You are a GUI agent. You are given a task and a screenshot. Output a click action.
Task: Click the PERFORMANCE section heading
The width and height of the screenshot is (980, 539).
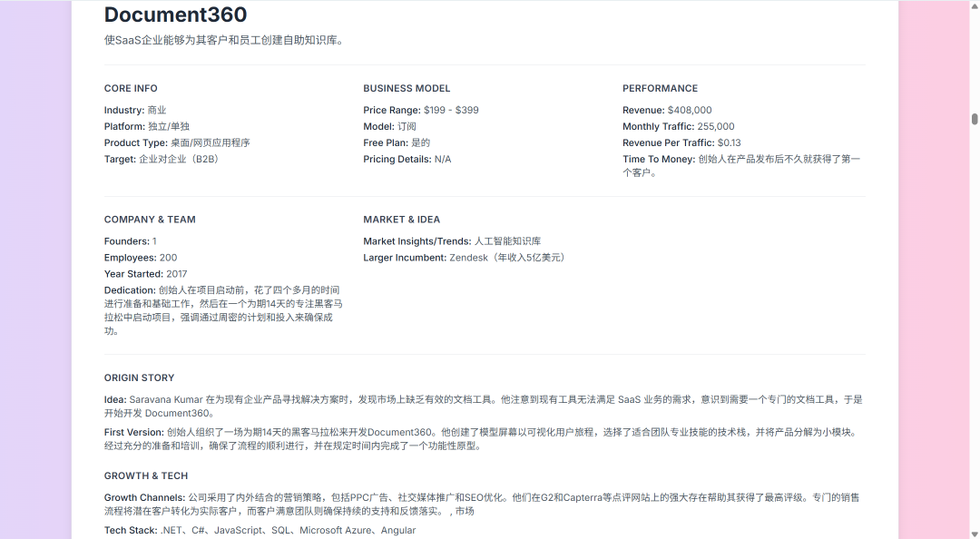pyautogui.click(x=660, y=88)
